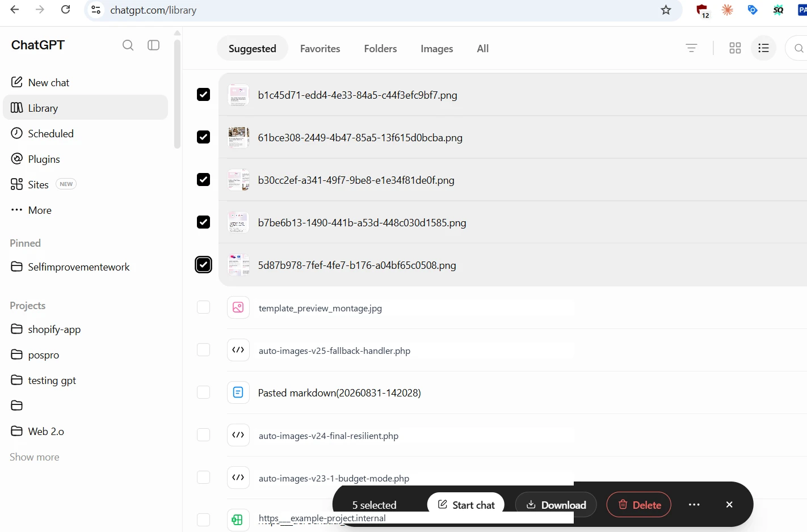Viewport: 807px width, 532px height.
Task: Click Show more under Projects
Action: pyautogui.click(x=35, y=457)
